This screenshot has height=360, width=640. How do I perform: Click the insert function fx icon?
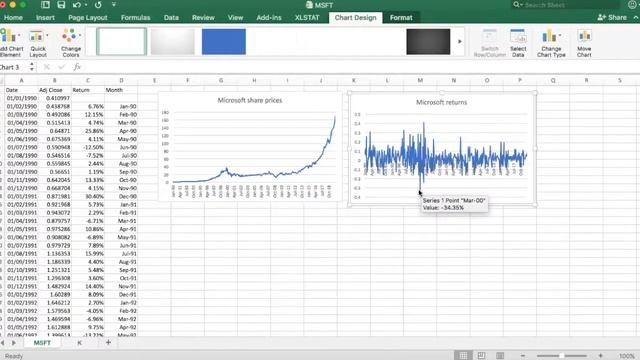coord(77,67)
